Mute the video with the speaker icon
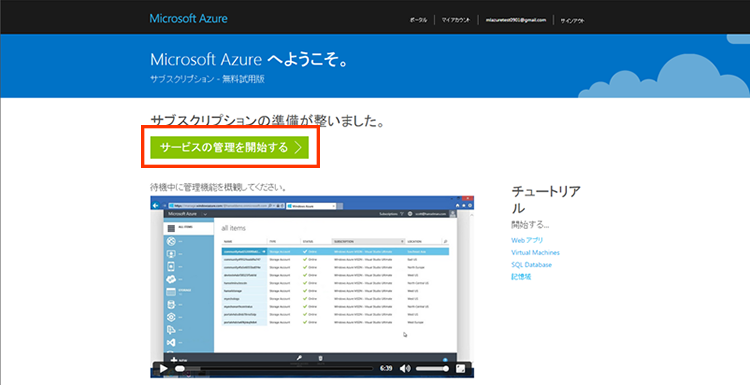 pyautogui.click(x=405, y=369)
